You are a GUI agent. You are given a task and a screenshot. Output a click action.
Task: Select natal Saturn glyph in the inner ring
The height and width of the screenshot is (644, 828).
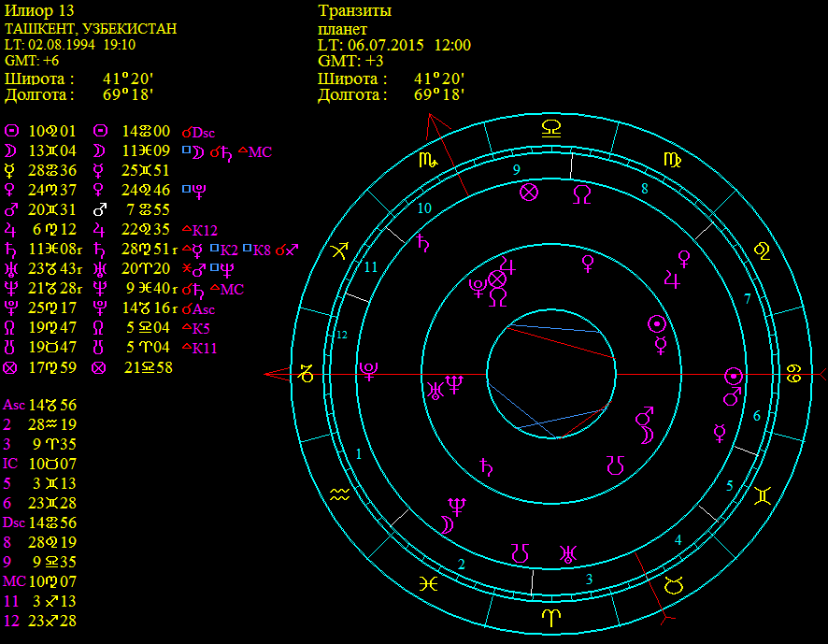click(486, 466)
